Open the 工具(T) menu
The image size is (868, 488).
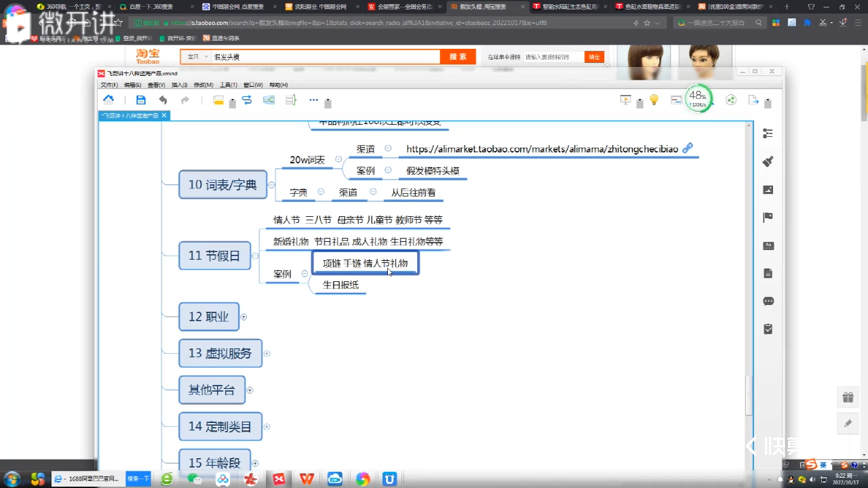(228, 85)
